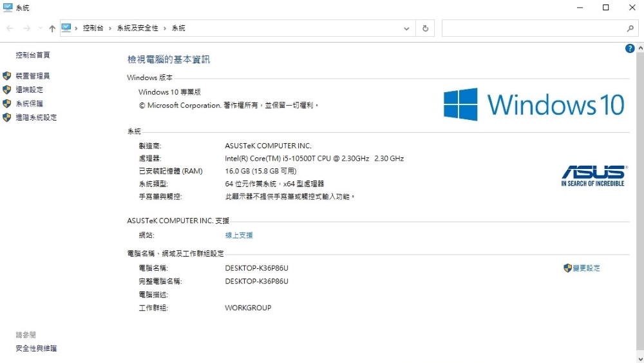
Task: Click the system window title icon
Action: pos(8,7)
